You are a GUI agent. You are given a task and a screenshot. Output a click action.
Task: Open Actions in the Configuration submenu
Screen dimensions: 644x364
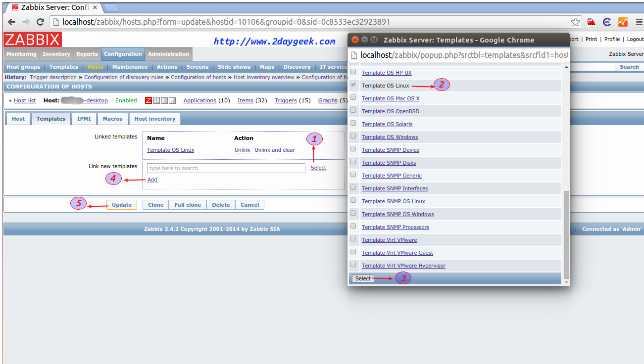point(167,67)
